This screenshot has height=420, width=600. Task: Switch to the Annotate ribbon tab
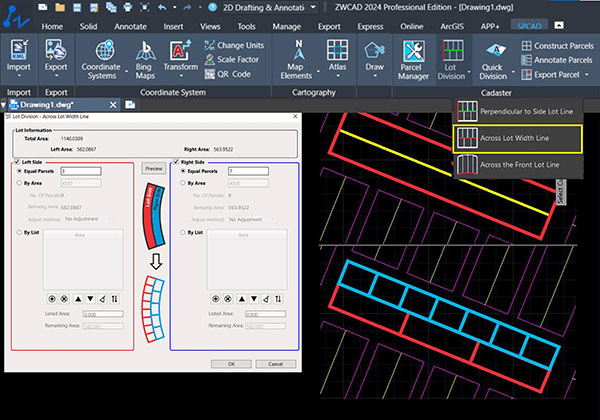[130, 26]
